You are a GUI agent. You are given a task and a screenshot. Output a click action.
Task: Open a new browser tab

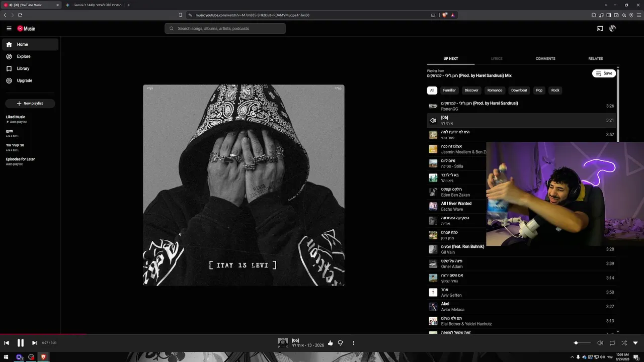129,5
